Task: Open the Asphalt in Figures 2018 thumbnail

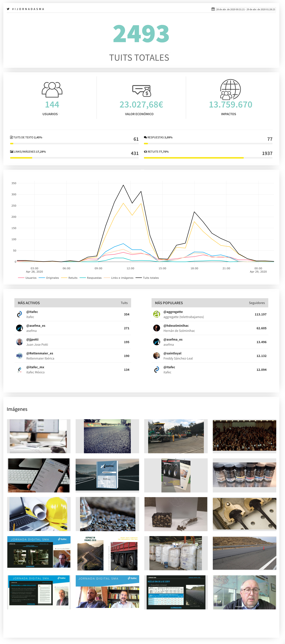Action: tap(107, 553)
